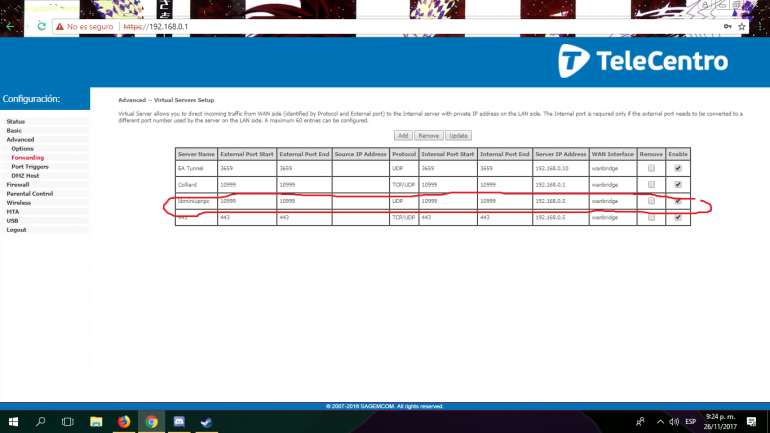Open the Action Center notifications
The height and width of the screenshot is (433, 770).
pyautogui.click(x=751, y=422)
